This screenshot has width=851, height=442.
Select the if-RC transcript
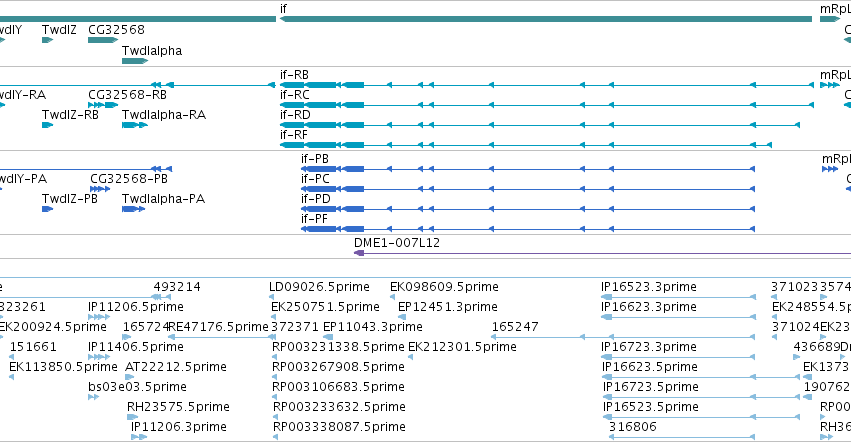[547, 105]
